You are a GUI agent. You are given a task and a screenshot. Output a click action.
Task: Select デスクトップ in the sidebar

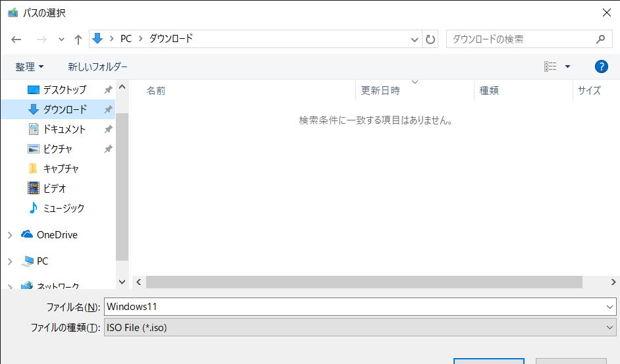tap(65, 90)
